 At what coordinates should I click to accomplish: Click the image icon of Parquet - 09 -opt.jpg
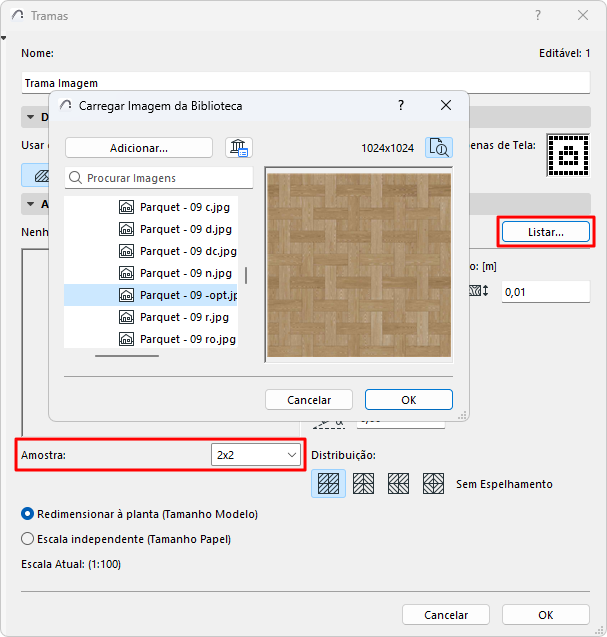[126, 295]
